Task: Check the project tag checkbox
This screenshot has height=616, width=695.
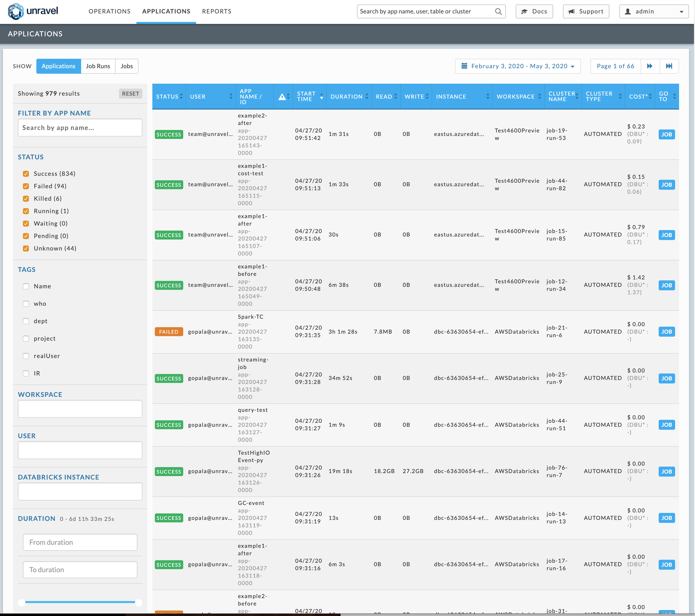Action: 26,339
